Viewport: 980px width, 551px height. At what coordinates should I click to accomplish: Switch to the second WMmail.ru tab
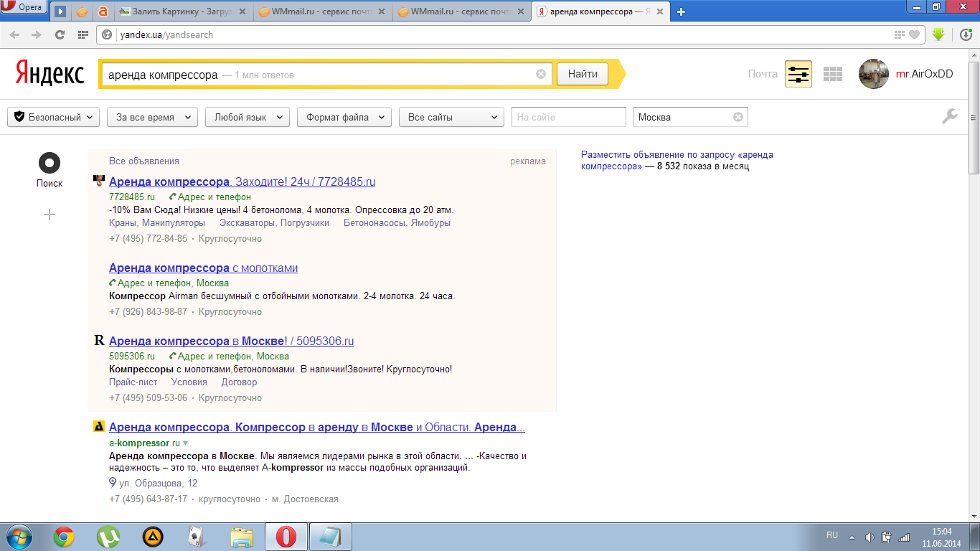pyautogui.click(x=461, y=11)
